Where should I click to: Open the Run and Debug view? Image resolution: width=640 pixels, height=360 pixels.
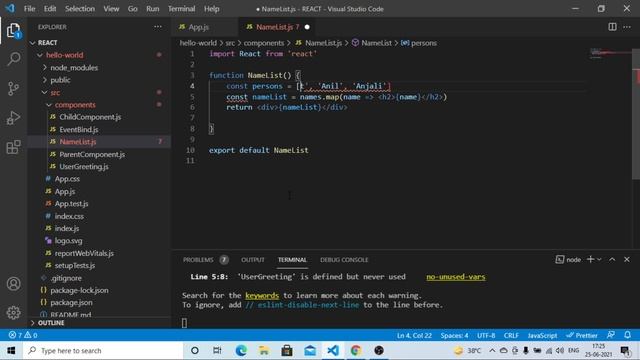click(x=13, y=118)
